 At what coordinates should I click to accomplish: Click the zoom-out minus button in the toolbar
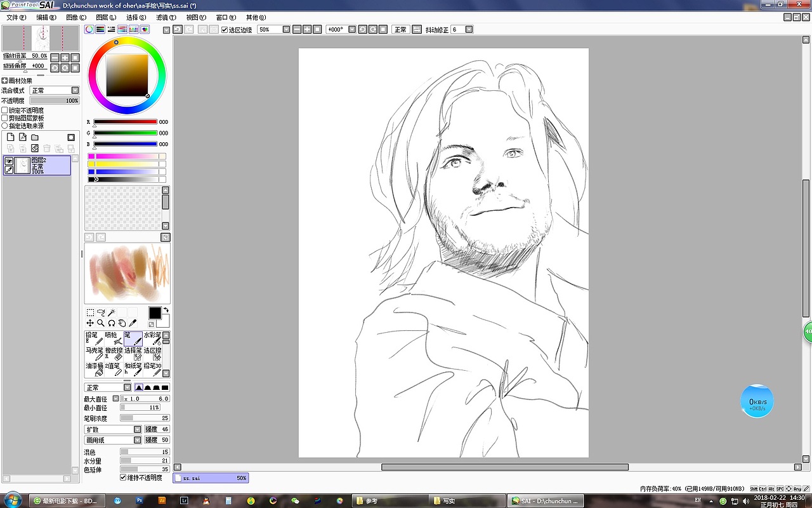[297, 29]
